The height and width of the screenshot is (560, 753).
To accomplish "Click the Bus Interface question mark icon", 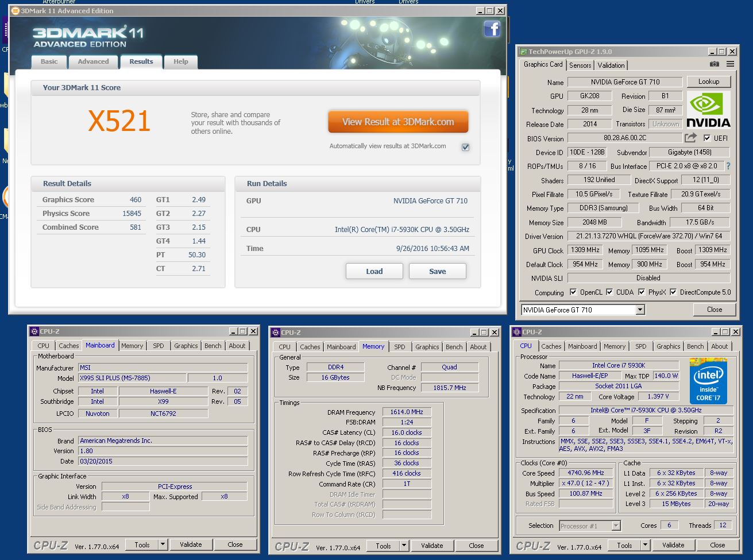I will [x=728, y=166].
